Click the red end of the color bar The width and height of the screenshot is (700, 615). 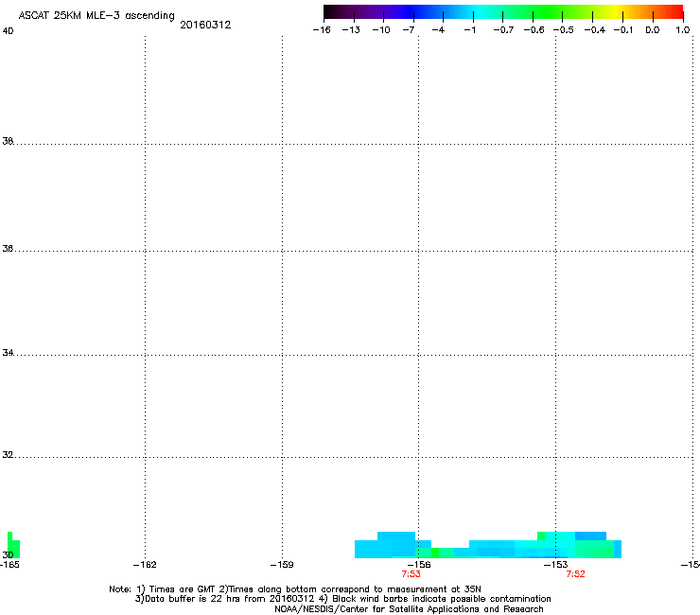pyautogui.click(x=674, y=11)
